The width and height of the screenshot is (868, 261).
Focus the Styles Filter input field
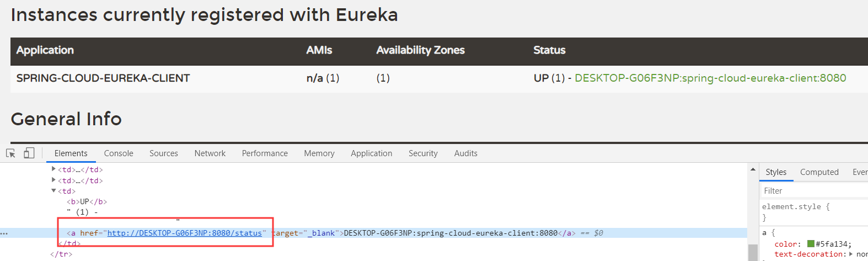[x=814, y=191]
